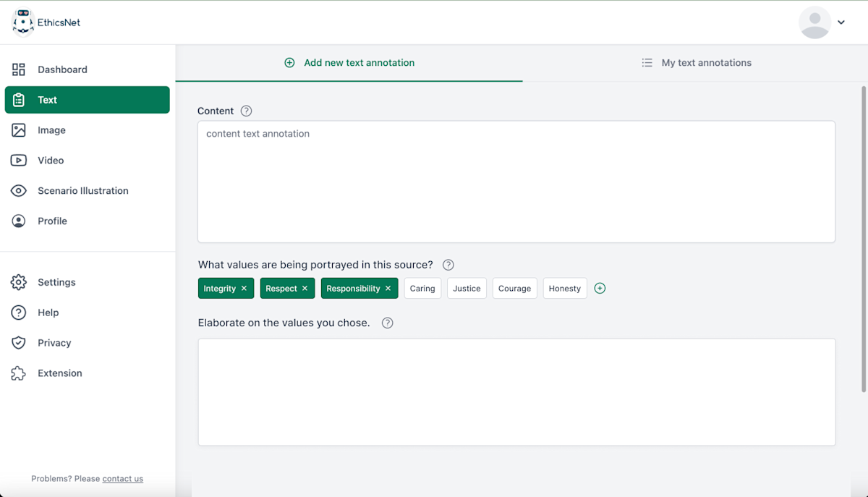Switch to Add new text annotation tab
Viewport: 868px width, 497px height.
tap(349, 63)
